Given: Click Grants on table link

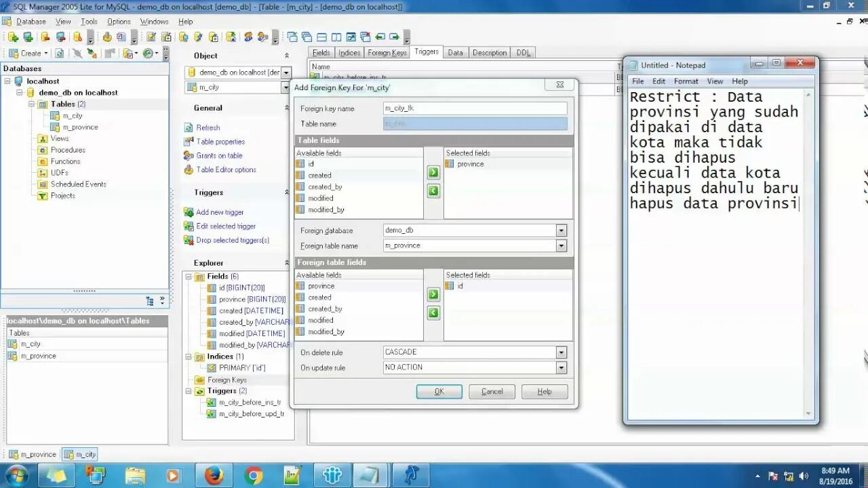Looking at the screenshot, I should click(219, 156).
